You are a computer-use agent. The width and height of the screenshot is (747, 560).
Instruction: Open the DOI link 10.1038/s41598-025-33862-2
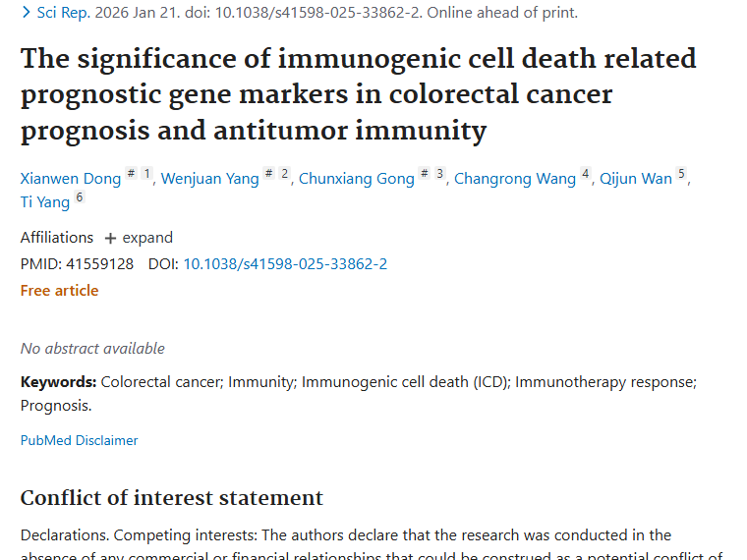pos(285,263)
